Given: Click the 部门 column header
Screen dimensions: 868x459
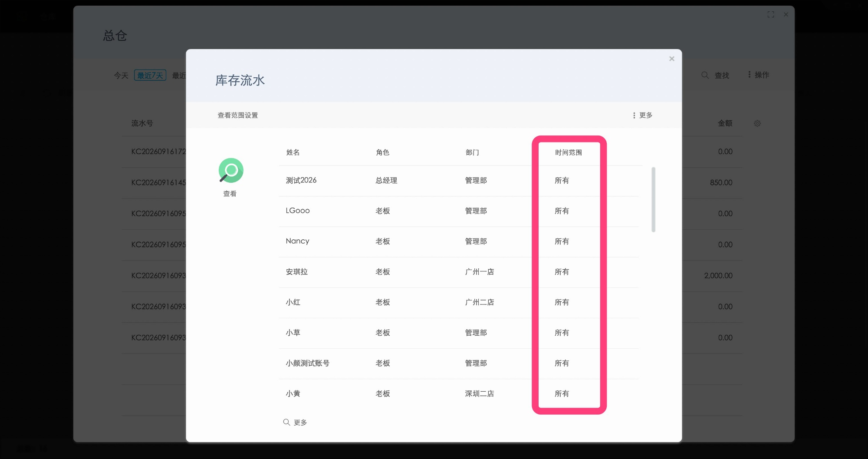Looking at the screenshot, I should (x=472, y=152).
